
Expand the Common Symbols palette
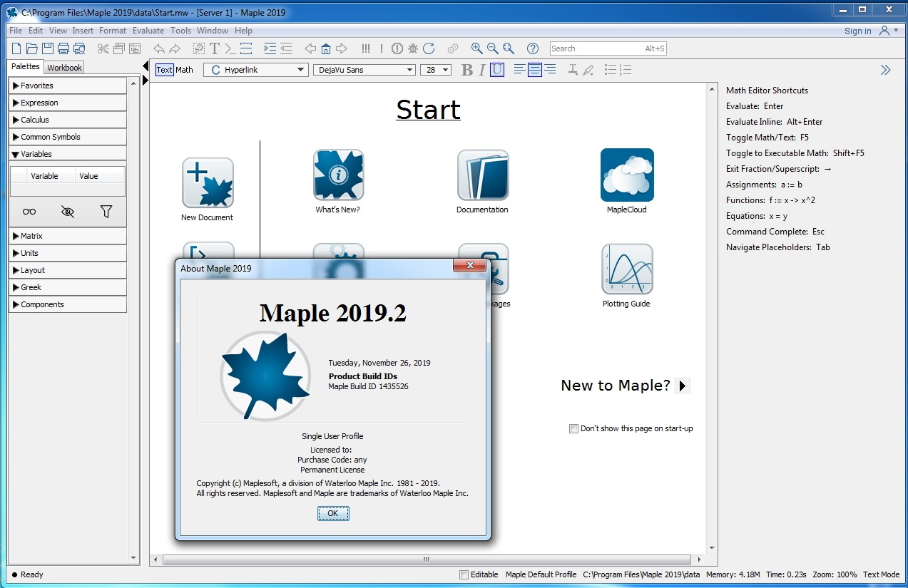pyautogui.click(x=68, y=137)
